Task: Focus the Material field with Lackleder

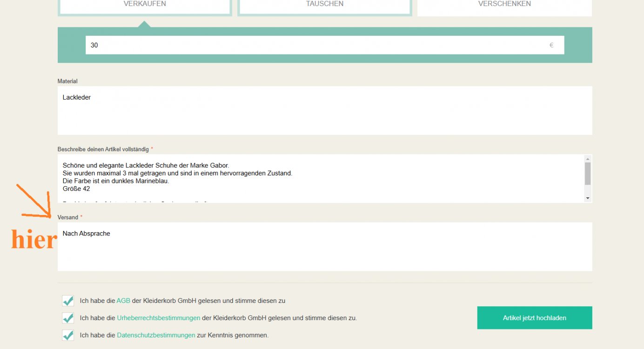Action: [x=324, y=110]
